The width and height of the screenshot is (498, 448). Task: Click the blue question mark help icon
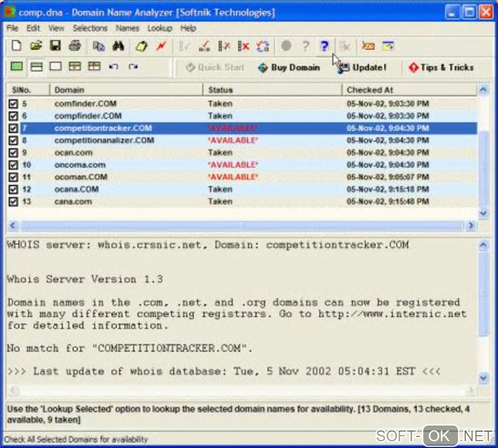(x=324, y=46)
